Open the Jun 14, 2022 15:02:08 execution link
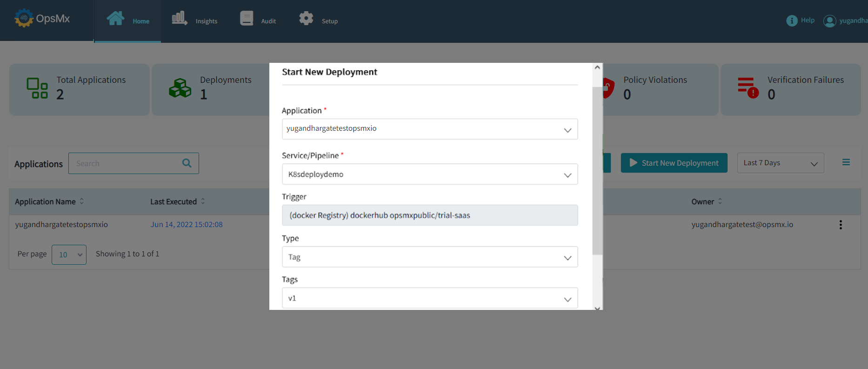This screenshot has width=868, height=369. [x=187, y=225]
